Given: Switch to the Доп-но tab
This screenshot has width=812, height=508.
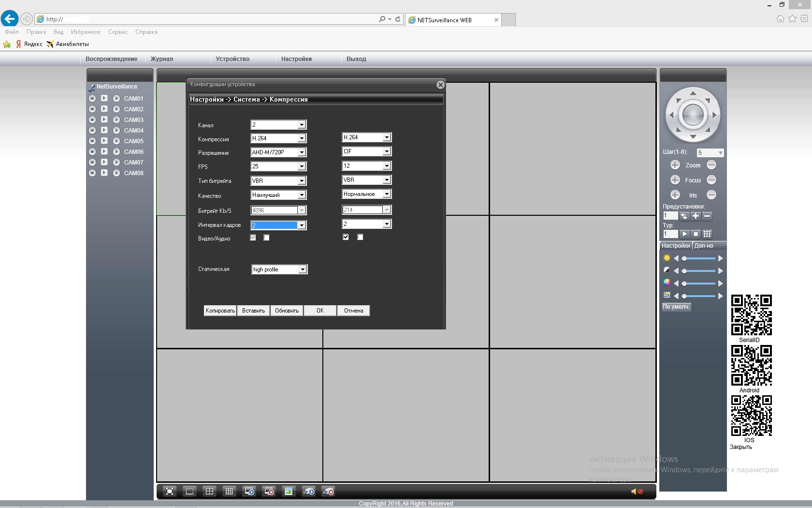Looking at the screenshot, I should coord(704,246).
